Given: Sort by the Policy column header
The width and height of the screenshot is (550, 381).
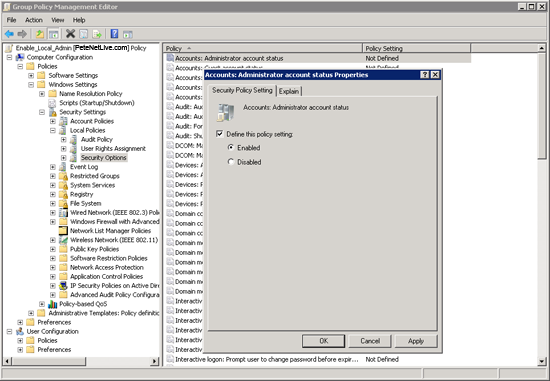Looking at the screenshot, I should 262,48.
